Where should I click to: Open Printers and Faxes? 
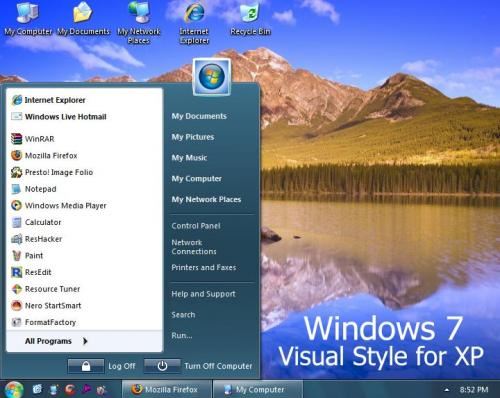pos(203,267)
